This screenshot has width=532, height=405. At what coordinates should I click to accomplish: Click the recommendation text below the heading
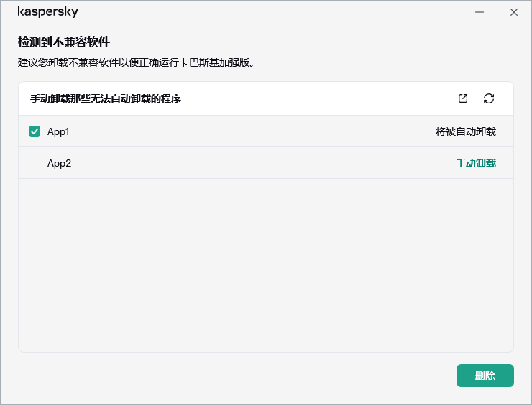[x=137, y=62]
